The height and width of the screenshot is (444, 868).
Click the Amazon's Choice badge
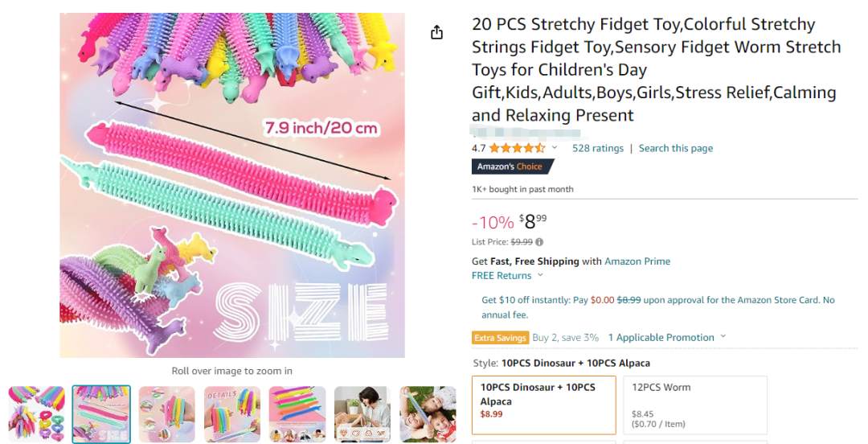tap(512, 166)
